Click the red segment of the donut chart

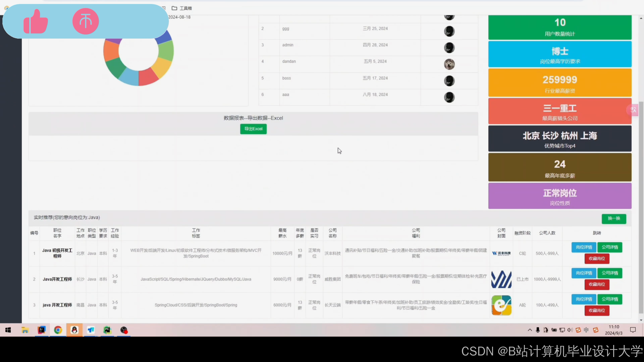148,77
